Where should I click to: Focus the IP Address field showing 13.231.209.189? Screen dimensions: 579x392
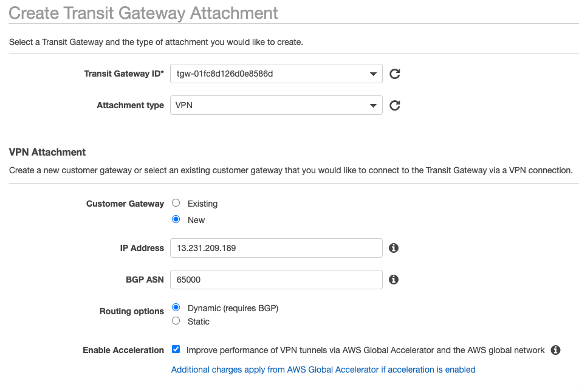[276, 248]
